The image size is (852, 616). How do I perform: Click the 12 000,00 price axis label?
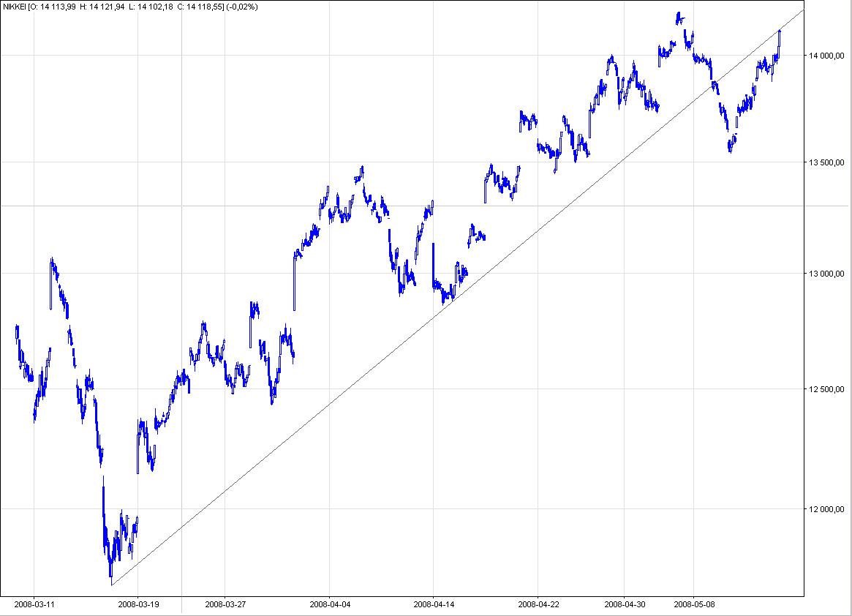coord(826,509)
